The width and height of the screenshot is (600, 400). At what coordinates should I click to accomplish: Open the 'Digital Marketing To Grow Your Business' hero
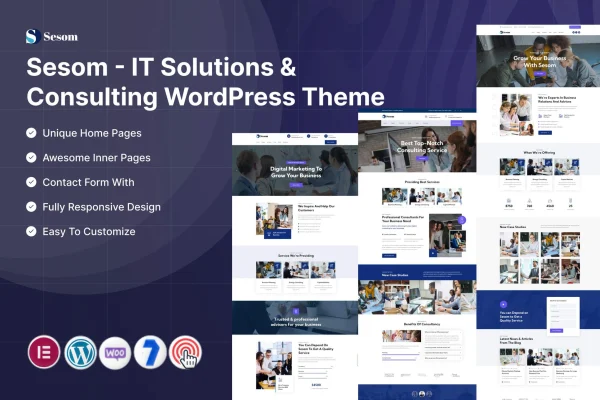click(295, 170)
